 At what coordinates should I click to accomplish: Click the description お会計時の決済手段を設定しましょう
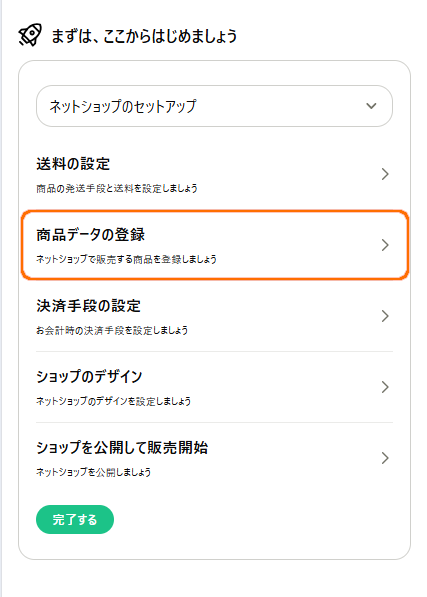tap(112, 330)
